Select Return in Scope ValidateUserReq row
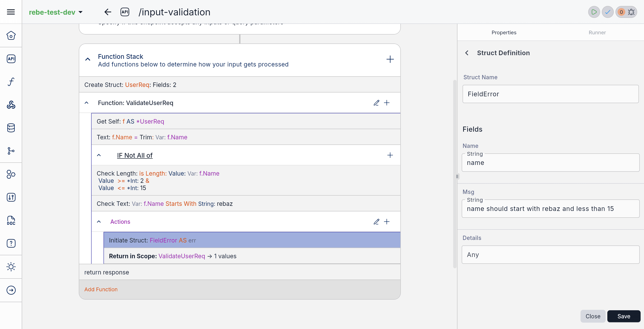 [x=252, y=256]
